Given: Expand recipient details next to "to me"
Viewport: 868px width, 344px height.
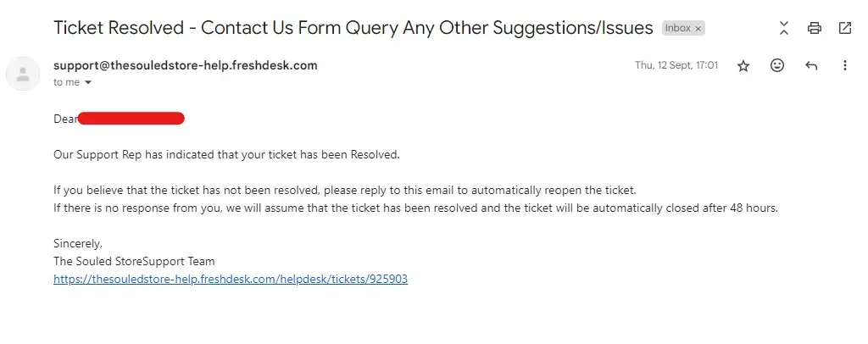Looking at the screenshot, I should point(88,83).
